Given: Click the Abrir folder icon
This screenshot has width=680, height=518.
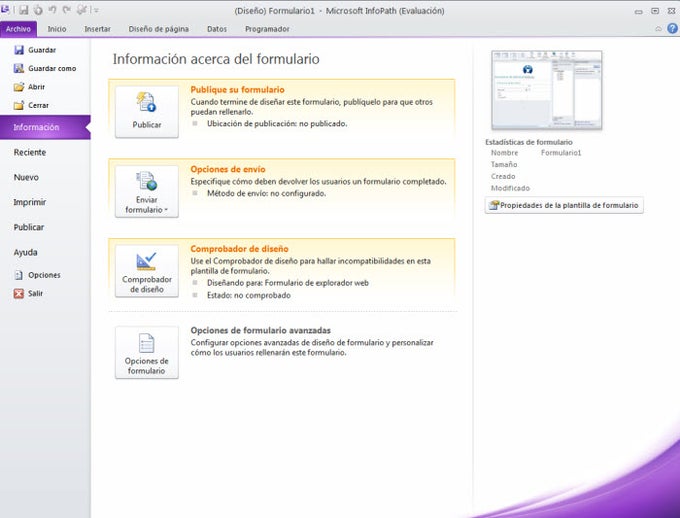Looking at the screenshot, I should pos(19,87).
